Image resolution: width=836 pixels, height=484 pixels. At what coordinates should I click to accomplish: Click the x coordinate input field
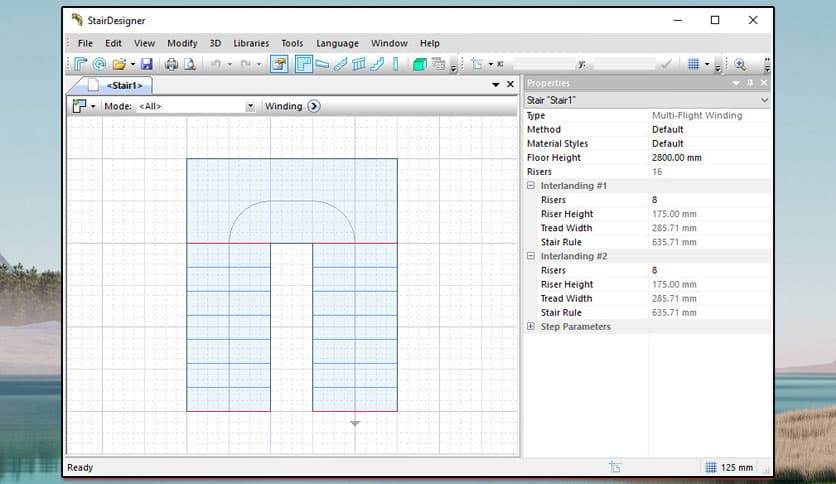coord(543,64)
